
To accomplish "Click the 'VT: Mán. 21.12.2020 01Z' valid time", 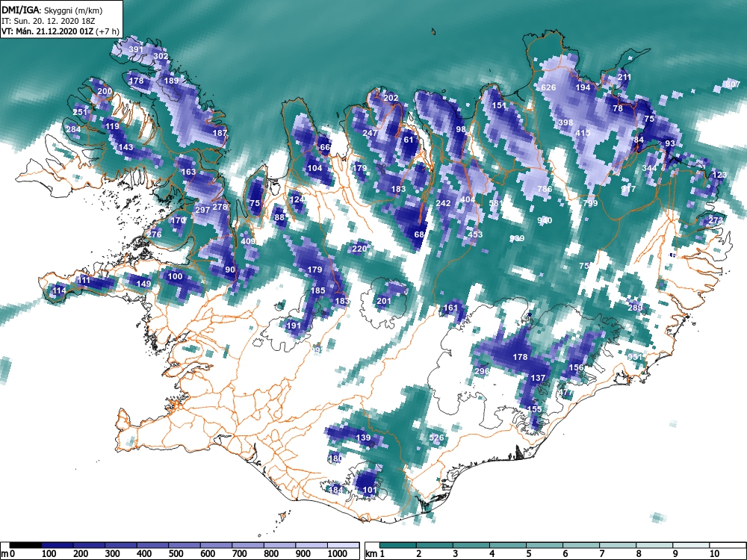I will pos(48,31).
